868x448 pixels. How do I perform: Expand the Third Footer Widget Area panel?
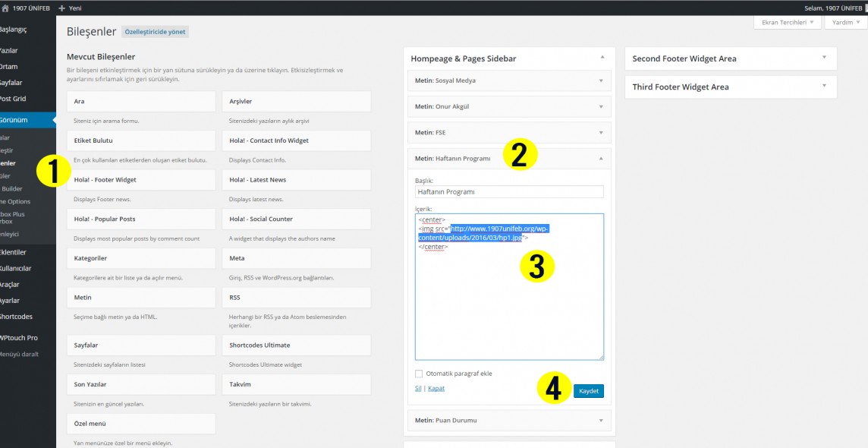(x=823, y=86)
